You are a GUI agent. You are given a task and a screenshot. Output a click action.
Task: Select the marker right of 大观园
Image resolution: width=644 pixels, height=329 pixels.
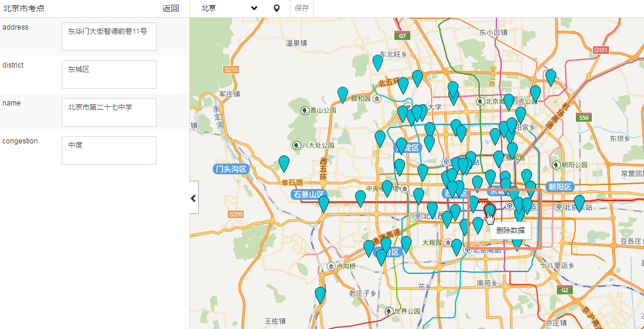(456, 247)
